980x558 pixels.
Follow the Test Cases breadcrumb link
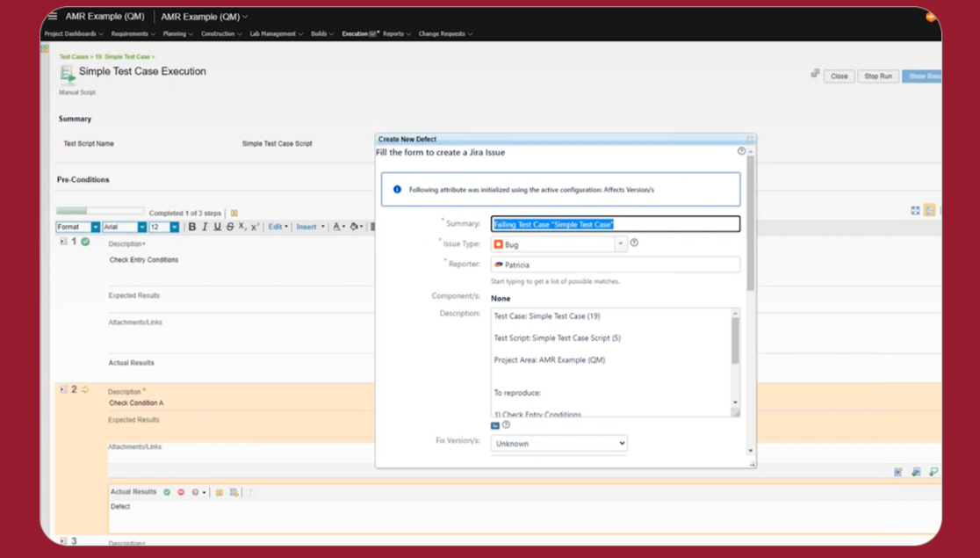click(x=74, y=56)
